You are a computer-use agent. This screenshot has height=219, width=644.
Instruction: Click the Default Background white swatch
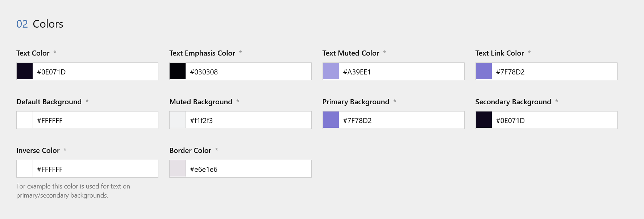(x=25, y=120)
